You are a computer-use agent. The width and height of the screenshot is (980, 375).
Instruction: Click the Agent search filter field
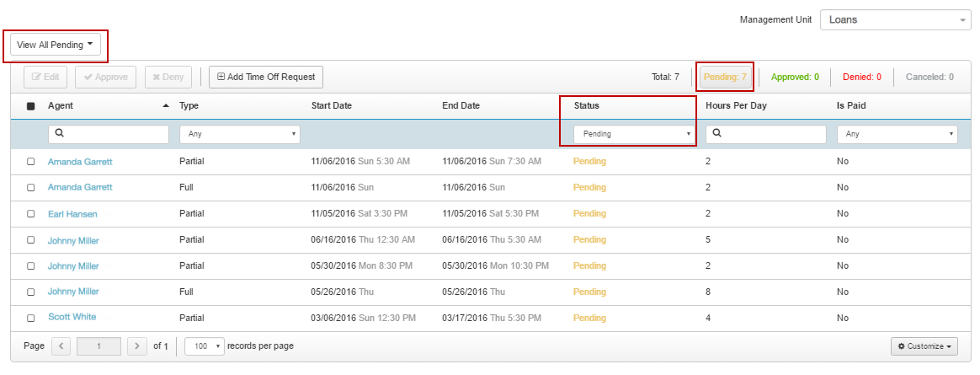pyautogui.click(x=108, y=134)
